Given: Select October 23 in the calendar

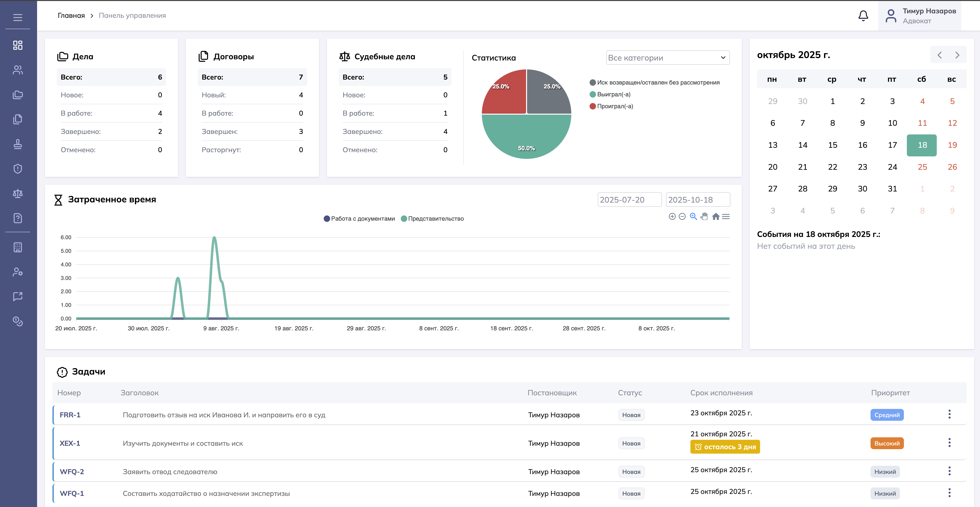Looking at the screenshot, I should point(862,167).
